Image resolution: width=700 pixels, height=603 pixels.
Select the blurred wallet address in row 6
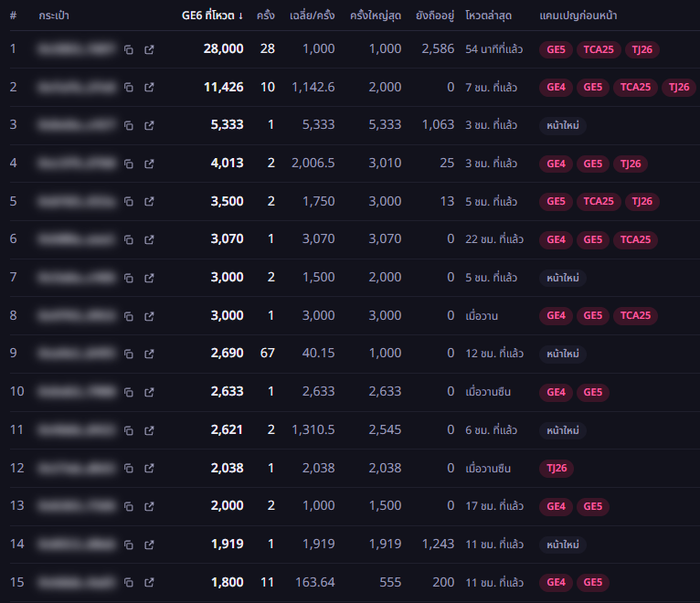[77, 239]
